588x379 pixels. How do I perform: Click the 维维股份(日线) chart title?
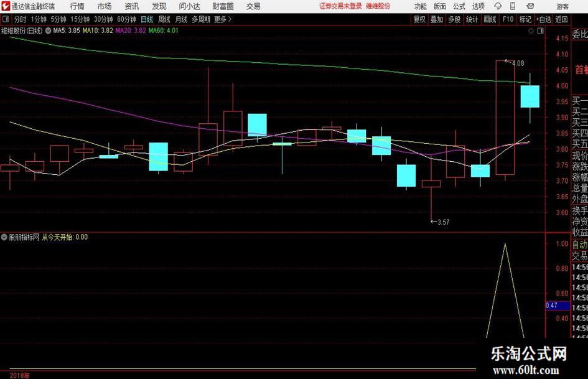(22, 30)
